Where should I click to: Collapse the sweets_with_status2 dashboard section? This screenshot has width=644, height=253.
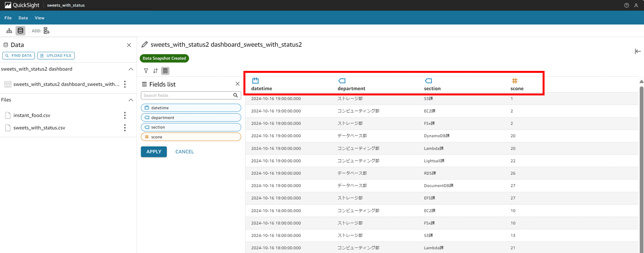coord(131,69)
